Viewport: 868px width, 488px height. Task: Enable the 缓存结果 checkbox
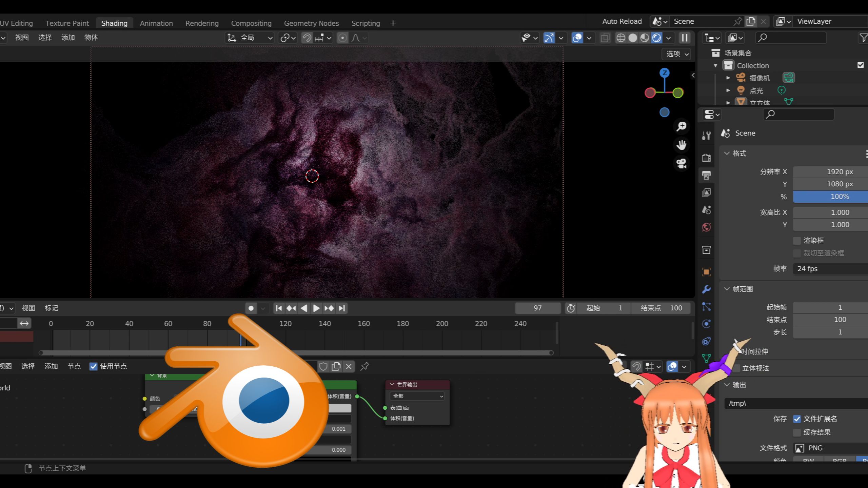(x=797, y=432)
